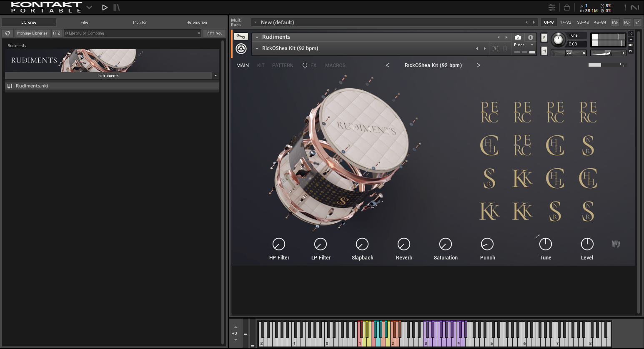
Task: Click the refresh libraries icon
Action: (8, 33)
